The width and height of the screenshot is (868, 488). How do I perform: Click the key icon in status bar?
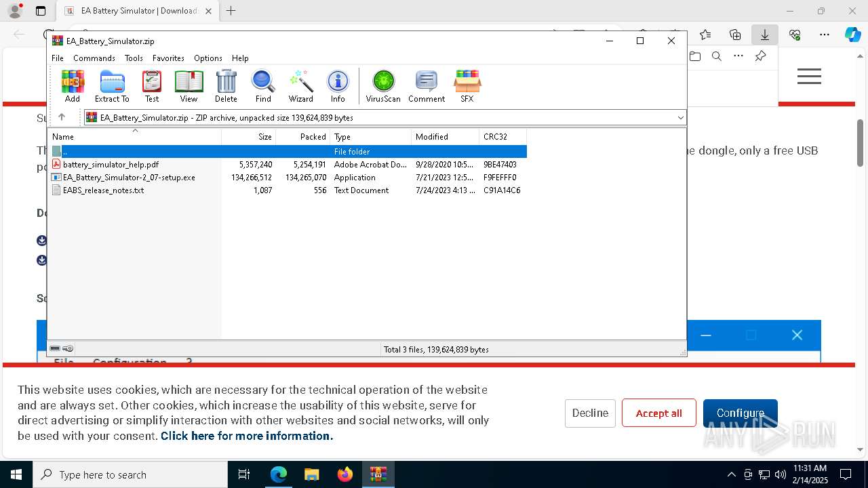[x=68, y=349]
